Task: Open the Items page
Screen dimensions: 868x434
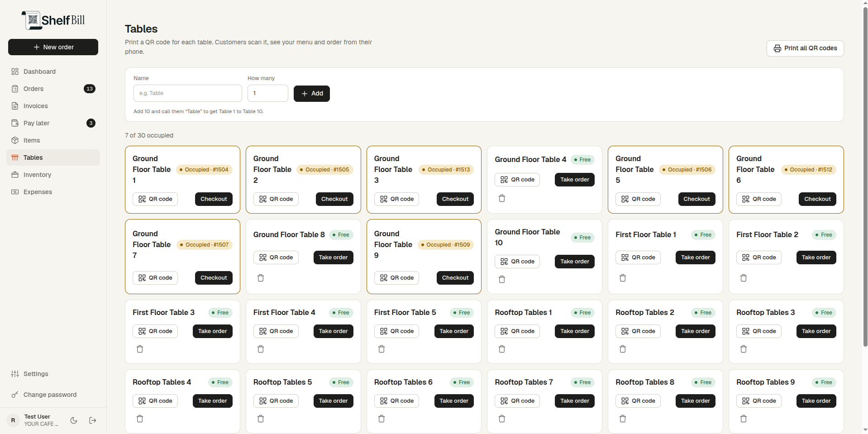Action: [53, 140]
